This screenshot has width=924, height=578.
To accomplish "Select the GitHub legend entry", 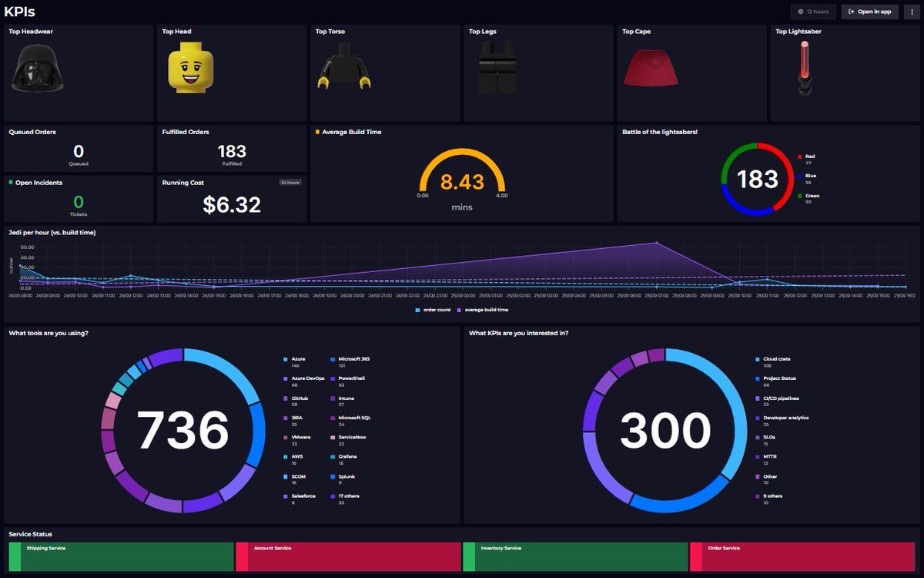I will [296, 401].
